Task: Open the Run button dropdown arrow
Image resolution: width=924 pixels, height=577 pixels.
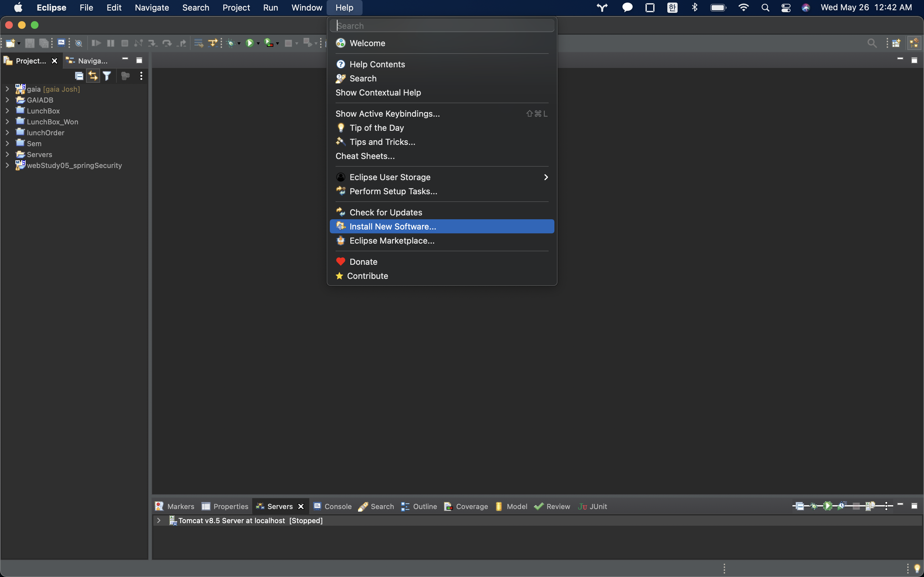Action: 259,44
